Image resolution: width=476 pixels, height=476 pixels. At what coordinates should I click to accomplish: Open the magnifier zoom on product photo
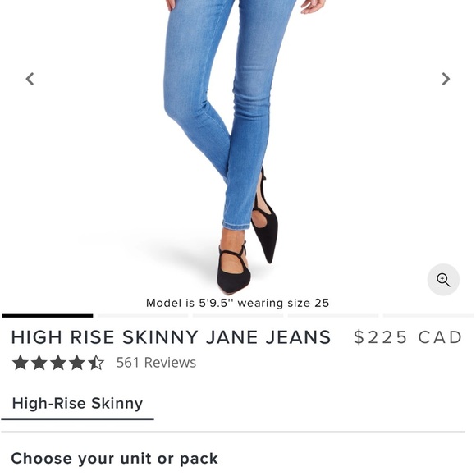(443, 280)
